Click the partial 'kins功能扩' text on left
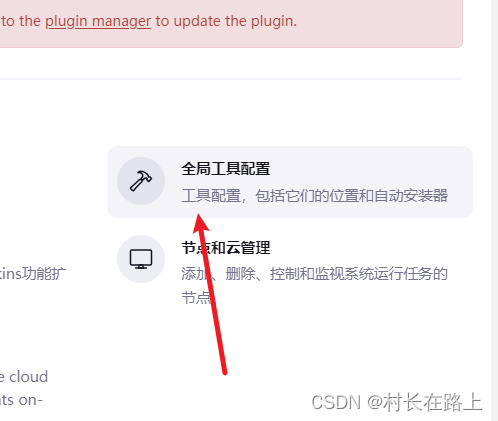 click(33, 274)
